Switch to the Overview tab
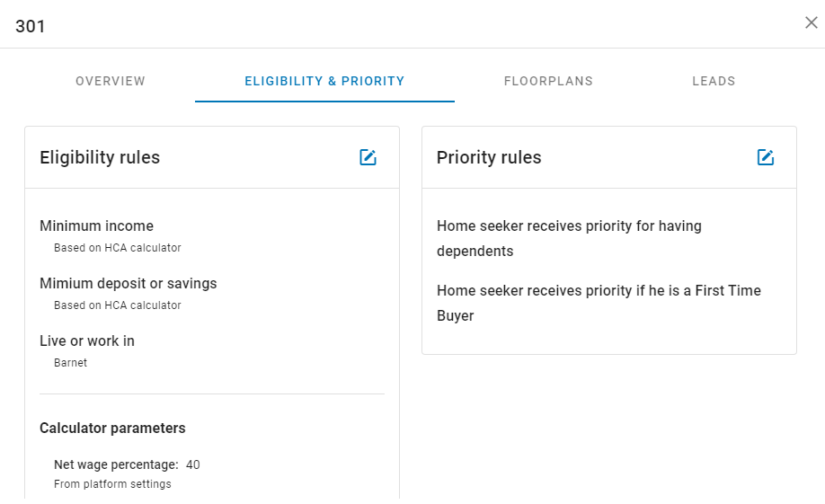The height and width of the screenshot is (504, 825). [111, 81]
